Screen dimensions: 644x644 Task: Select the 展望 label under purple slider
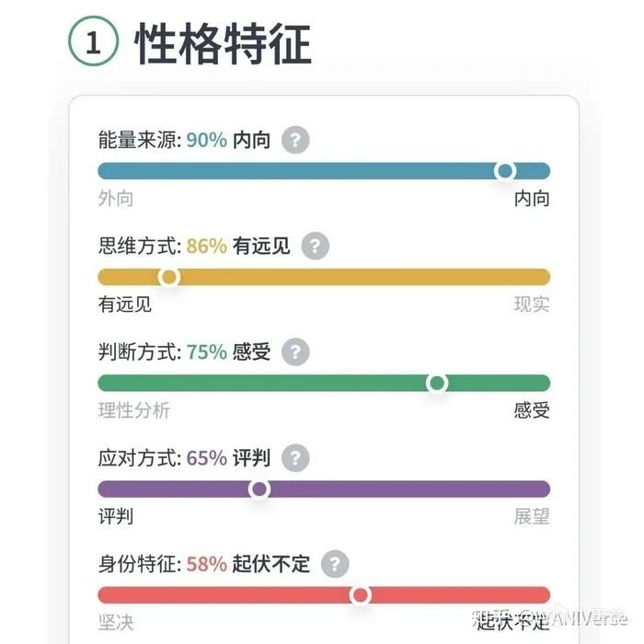532,516
